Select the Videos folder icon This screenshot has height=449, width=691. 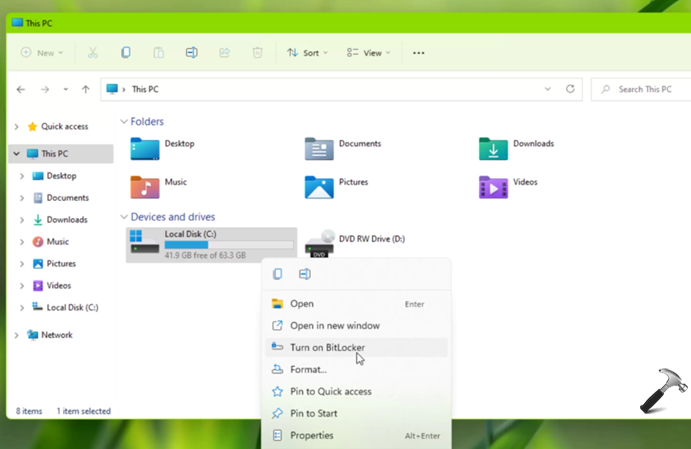493,187
